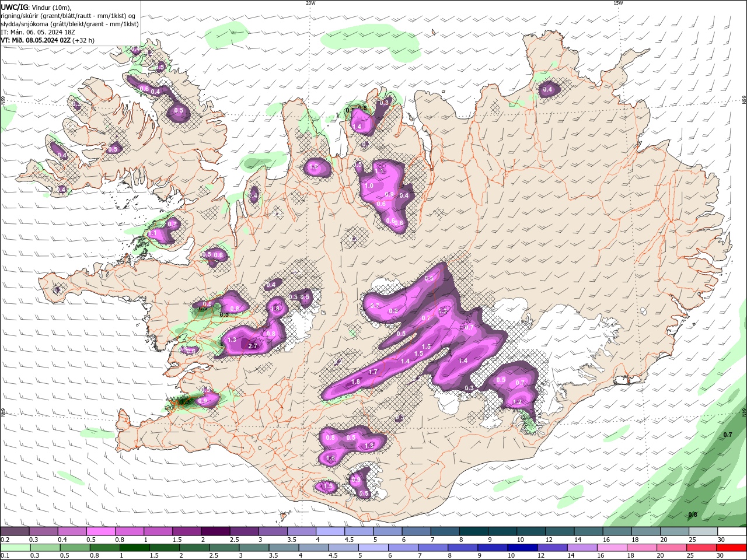Select the top-row white 30 swatch
Image resolution: width=747 pixels, height=560 pixels.
pos(732,531)
